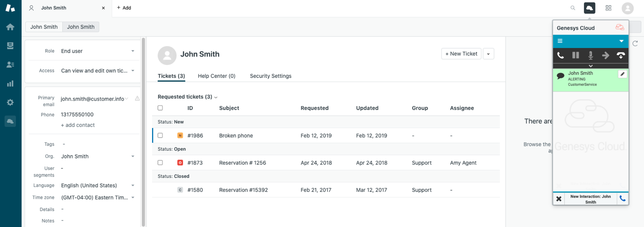
Task: Open the Reporting bar chart icon
Action: click(x=10, y=83)
